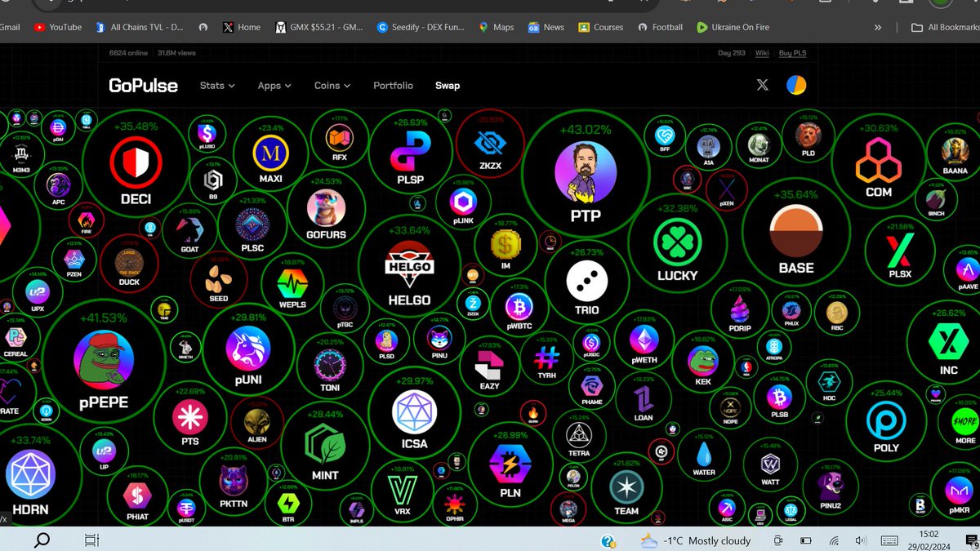Open the Ukraine On Fire bookmark
Viewport: 980px width, 551px height.
click(x=733, y=27)
